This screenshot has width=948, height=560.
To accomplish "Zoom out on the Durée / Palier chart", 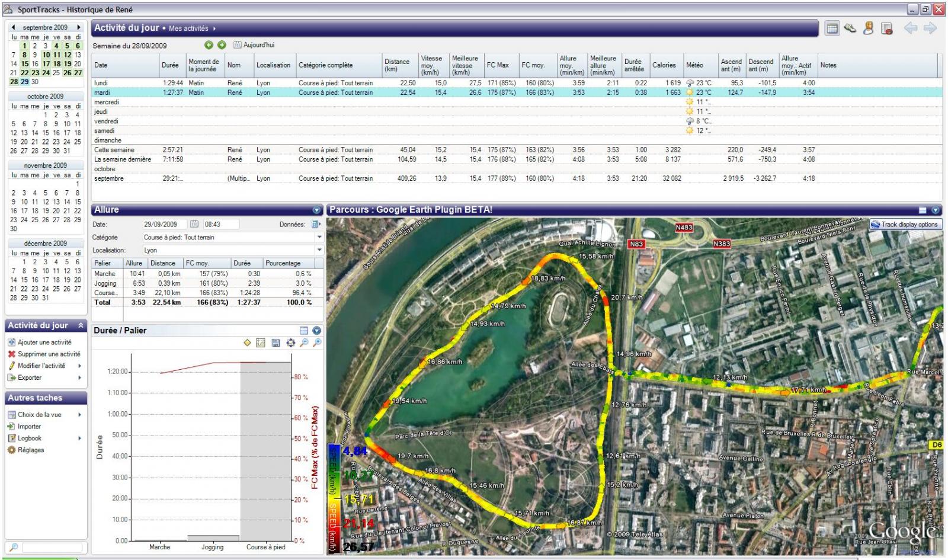I will pos(304,343).
